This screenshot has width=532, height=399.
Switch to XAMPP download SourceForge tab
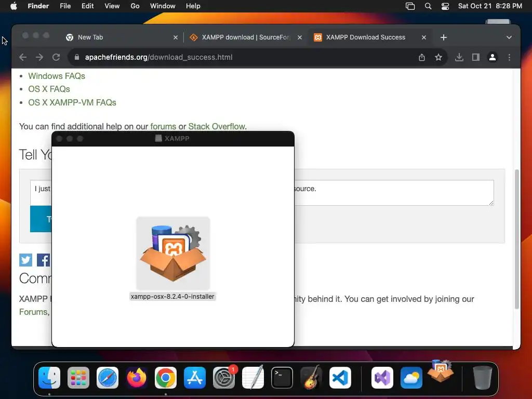(246, 37)
